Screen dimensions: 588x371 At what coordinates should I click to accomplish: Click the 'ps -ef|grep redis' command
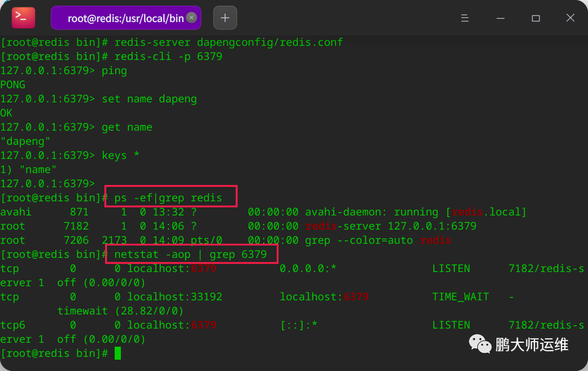pos(168,198)
